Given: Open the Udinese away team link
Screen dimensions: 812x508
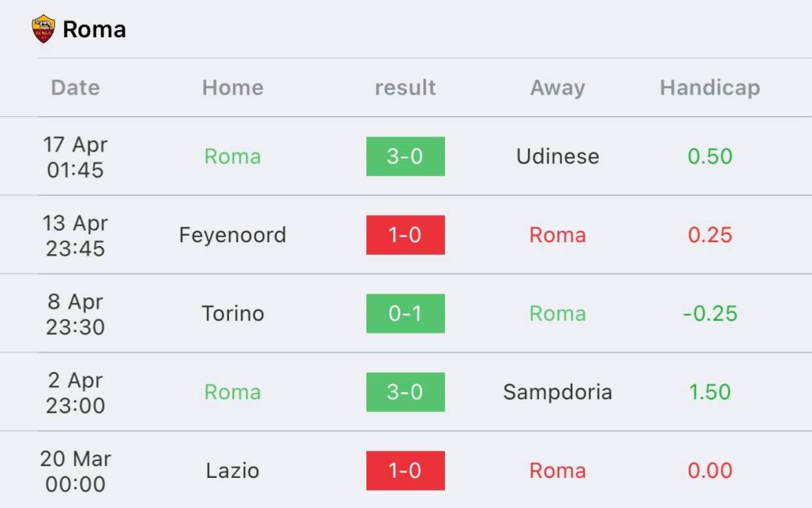Looking at the screenshot, I should pos(557,156).
